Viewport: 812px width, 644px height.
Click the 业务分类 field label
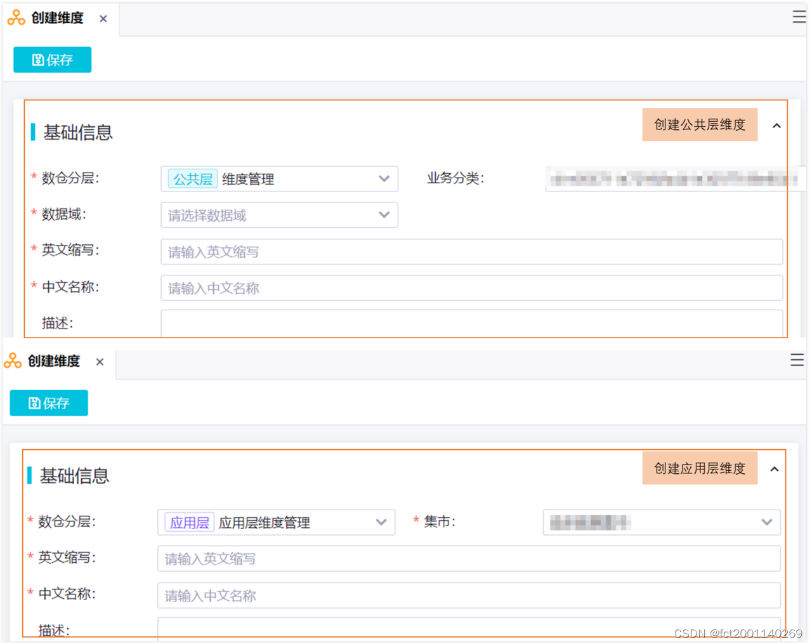pos(455,178)
